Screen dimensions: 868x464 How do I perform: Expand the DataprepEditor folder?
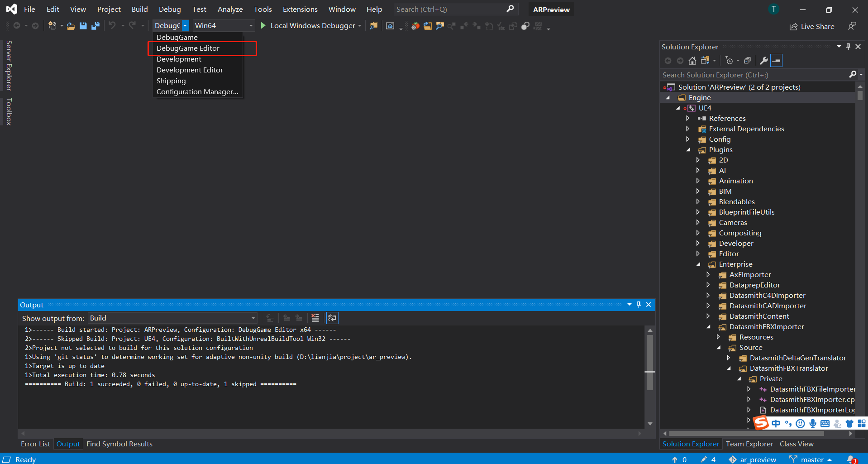(708, 285)
